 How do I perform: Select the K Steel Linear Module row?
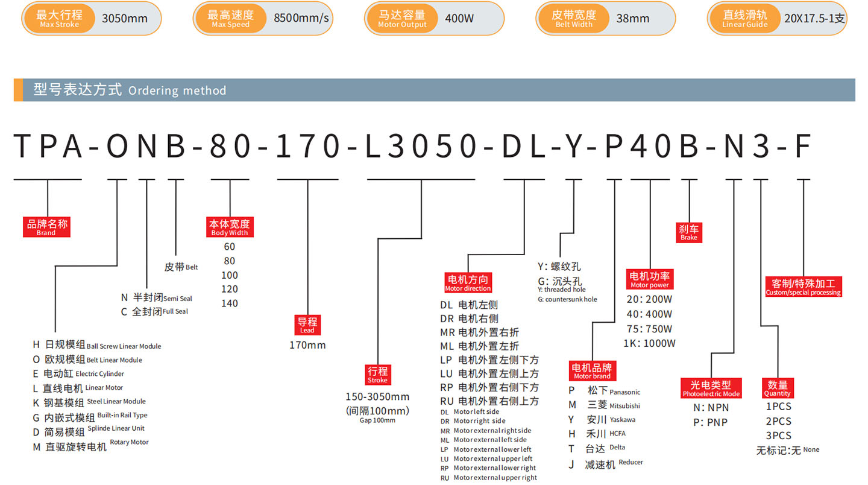coord(89,402)
